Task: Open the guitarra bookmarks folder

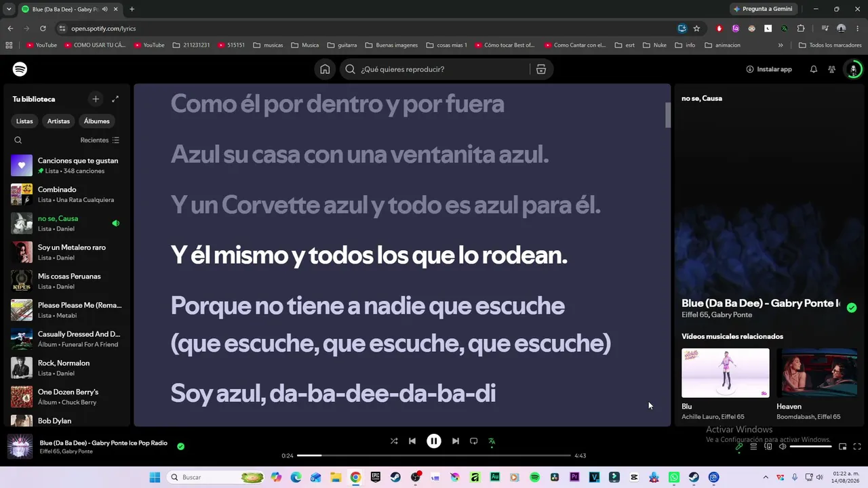Action: click(342, 45)
